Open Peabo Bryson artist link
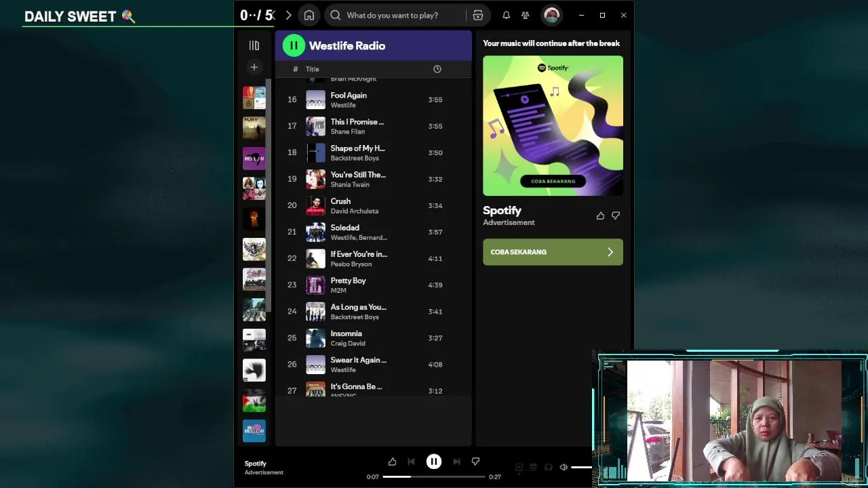The image size is (868, 488). pyautogui.click(x=351, y=264)
